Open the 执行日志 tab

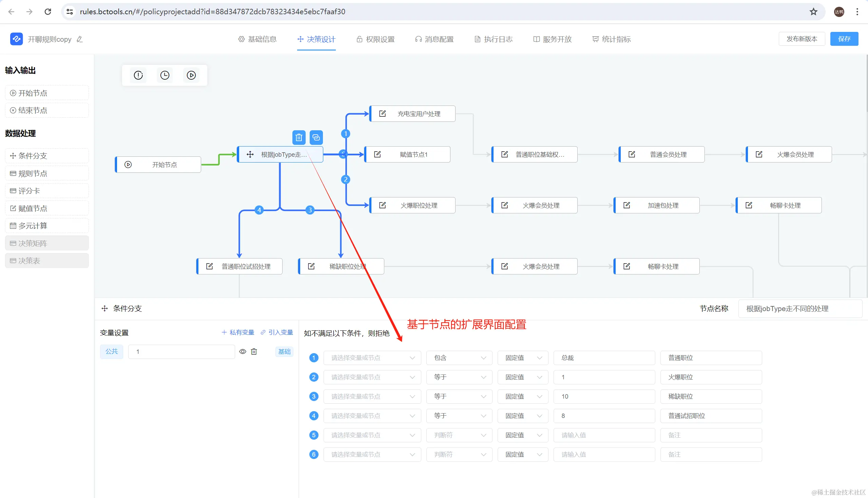click(x=494, y=39)
